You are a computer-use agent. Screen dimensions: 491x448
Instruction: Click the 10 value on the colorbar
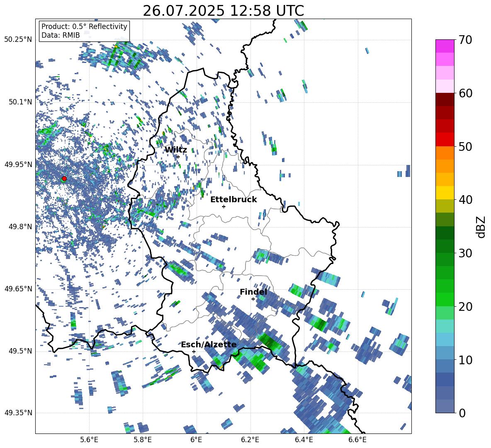465,360
